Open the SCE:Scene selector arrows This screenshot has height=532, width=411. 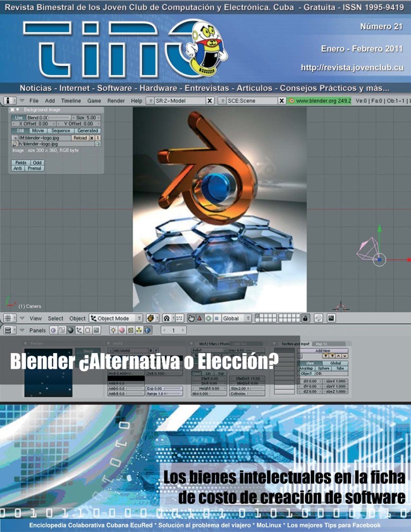click(x=223, y=101)
